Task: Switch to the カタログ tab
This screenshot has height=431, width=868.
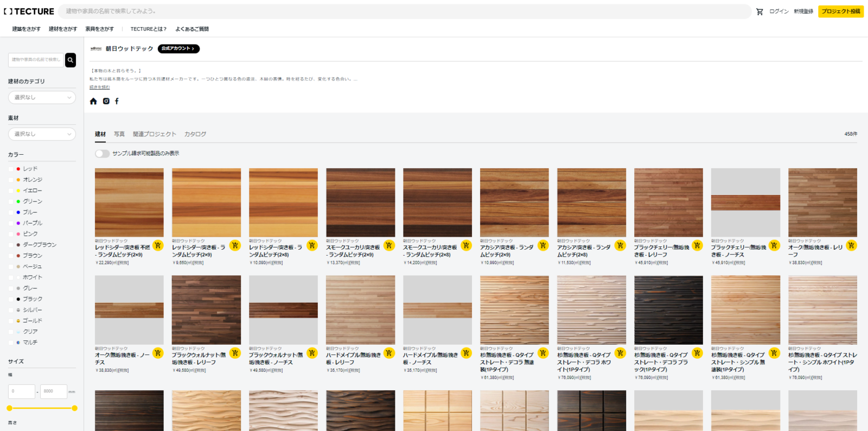Action: (195, 134)
